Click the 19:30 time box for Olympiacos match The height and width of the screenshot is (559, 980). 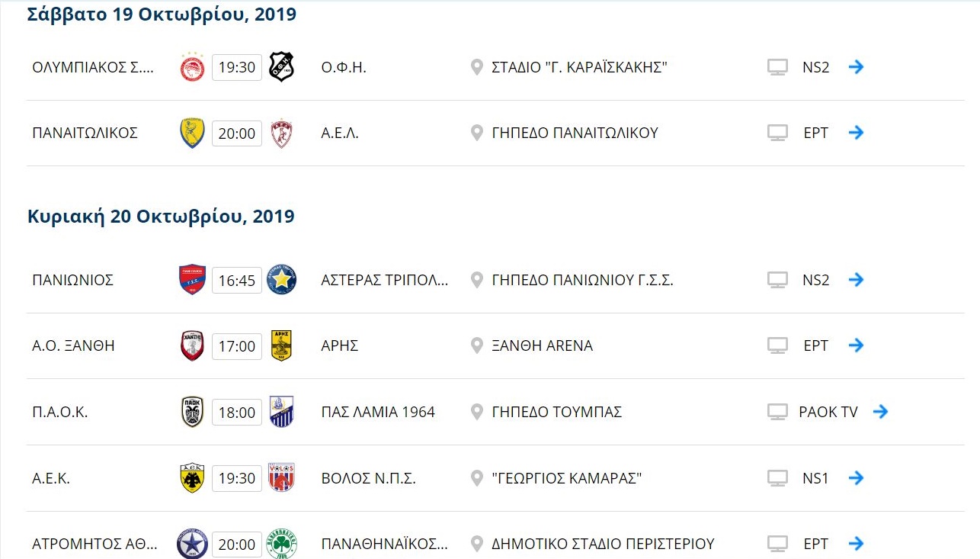[x=237, y=67]
